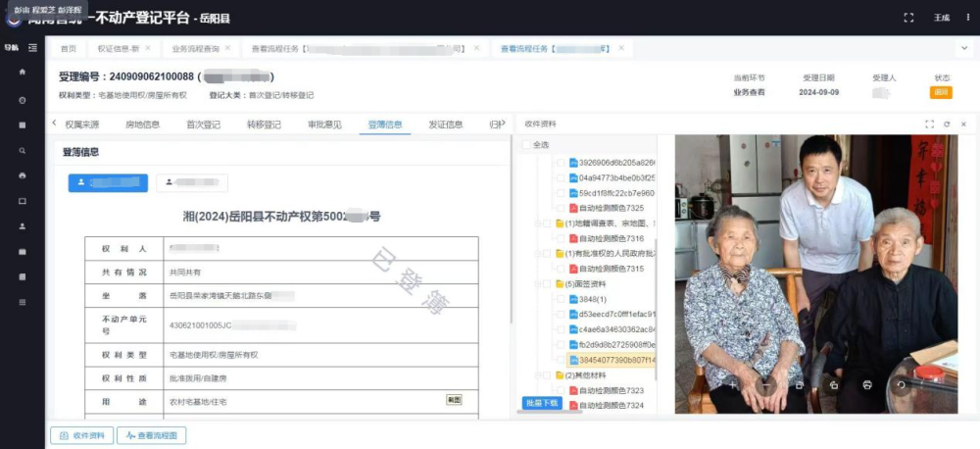Check the 全选 select-all checkbox
The image size is (980, 449).
pyautogui.click(x=526, y=145)
